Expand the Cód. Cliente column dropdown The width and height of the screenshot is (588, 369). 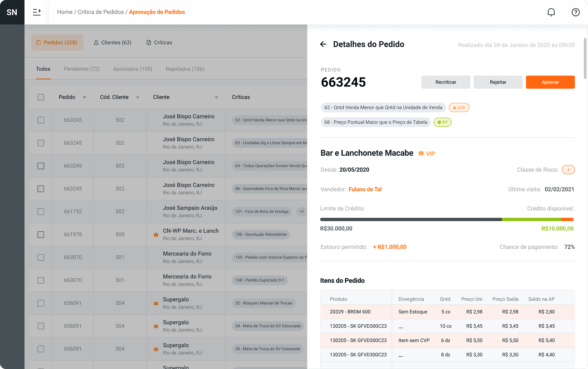coord(138,97)
